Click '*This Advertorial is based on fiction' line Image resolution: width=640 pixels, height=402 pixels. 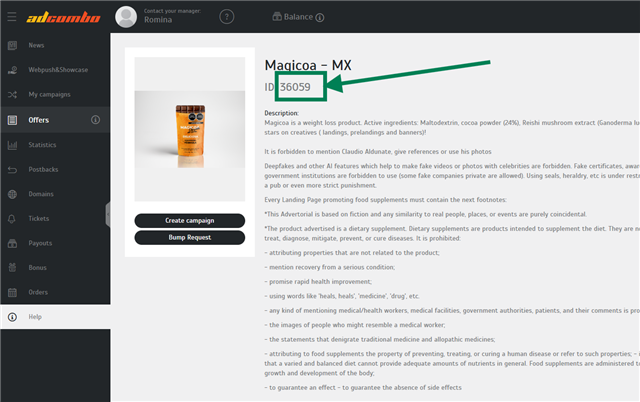426,214
